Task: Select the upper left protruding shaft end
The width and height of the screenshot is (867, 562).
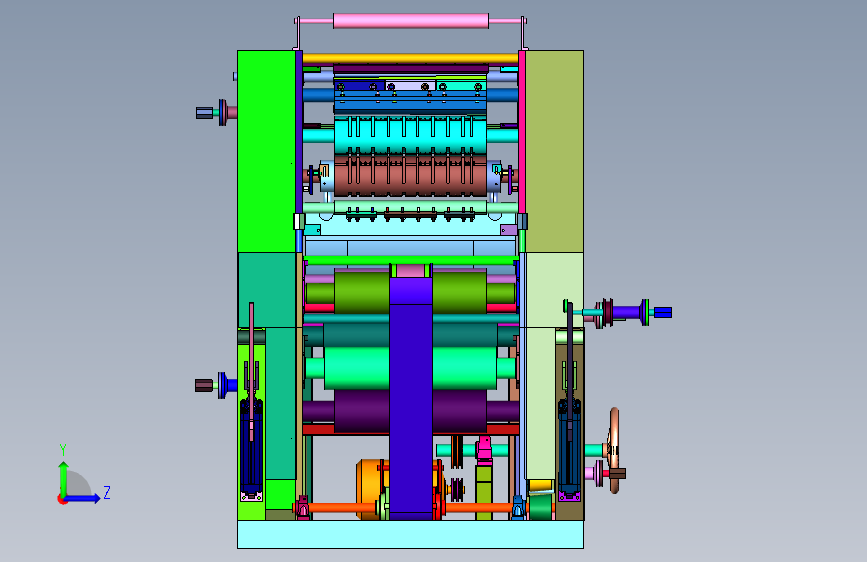Action: (204, 113)
